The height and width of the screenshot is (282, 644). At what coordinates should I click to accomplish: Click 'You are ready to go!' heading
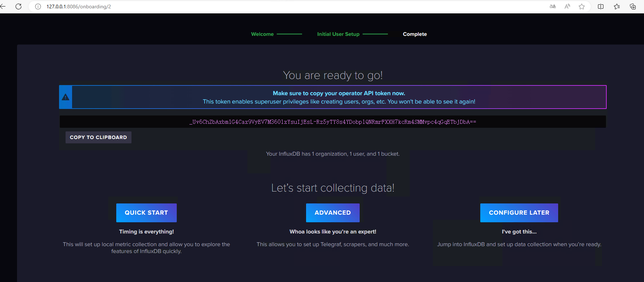(333, 75)
